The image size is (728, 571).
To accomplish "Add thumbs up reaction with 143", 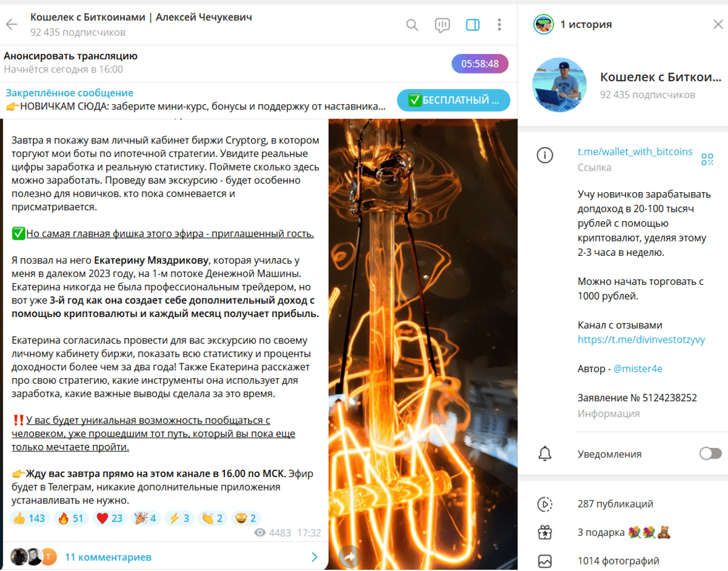I will click(29, 518).
